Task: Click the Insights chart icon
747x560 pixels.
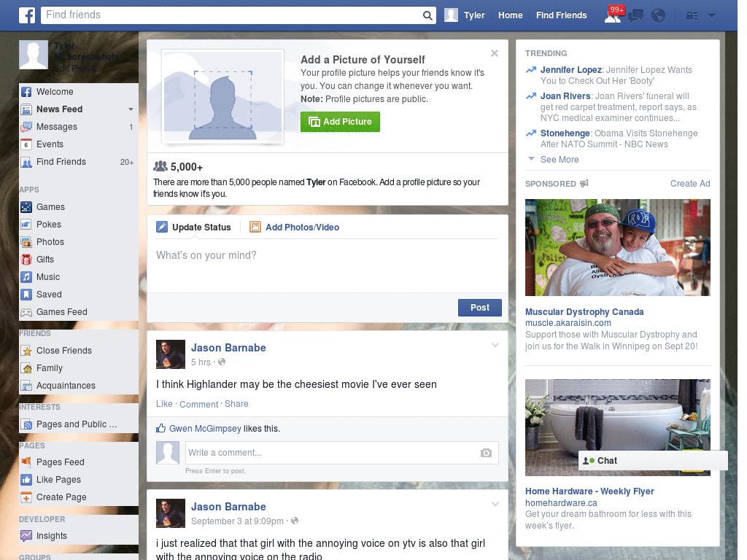Action: click(x=26, y=536)
